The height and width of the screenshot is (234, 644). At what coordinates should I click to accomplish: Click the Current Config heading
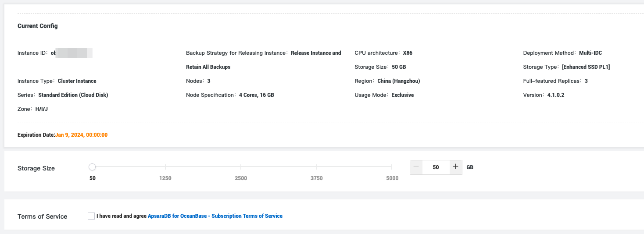point(38,26)
